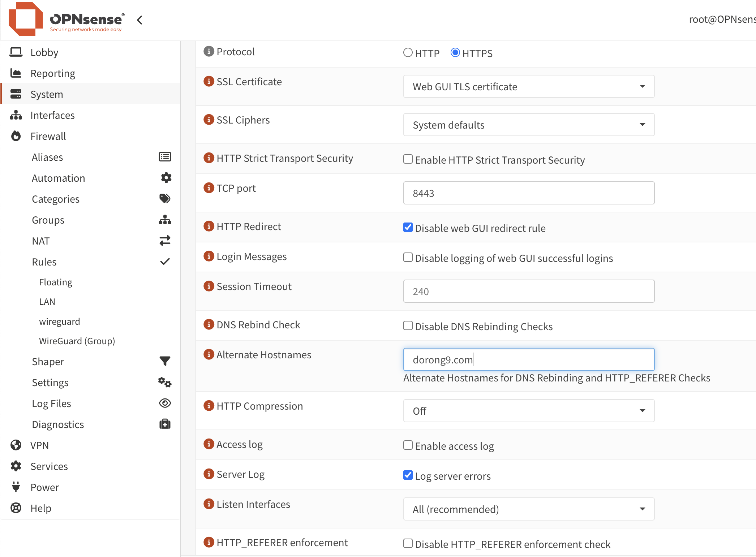The image size is (756, 557).
Task: Click the NAT arrows icon
Action: (165, 241)
